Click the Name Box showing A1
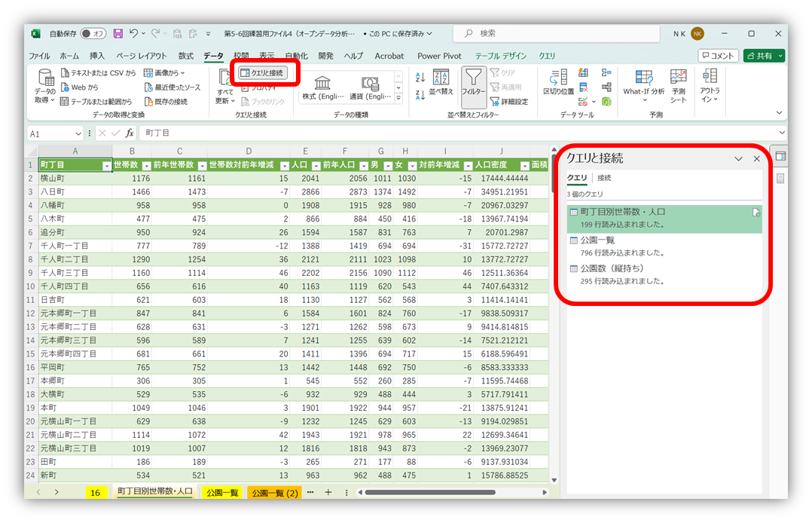Viewport: 812px width, 523px height. click(x=55, y=133)
